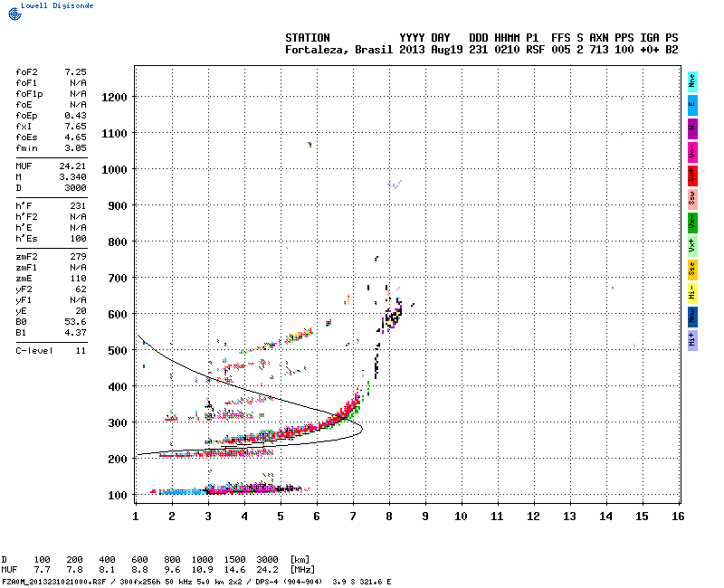Click the 12 MHz frequency axis label
The width and height of the screenshot is (724, 588).
[533, 517]
